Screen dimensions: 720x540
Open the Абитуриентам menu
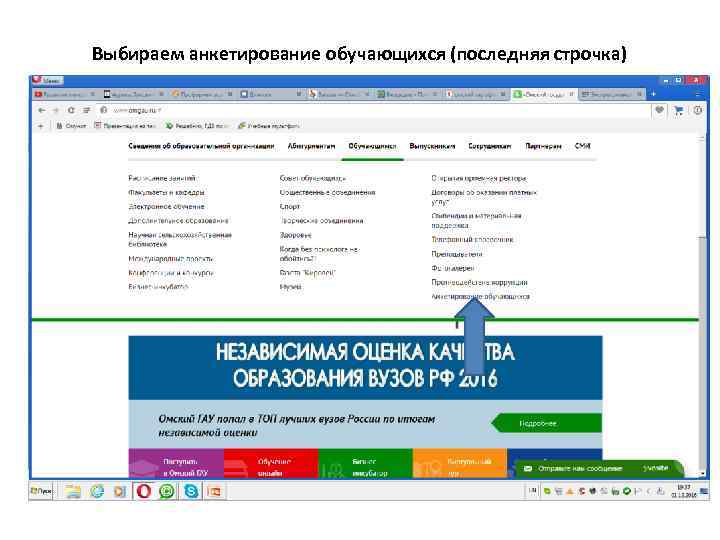click(311, 146)
